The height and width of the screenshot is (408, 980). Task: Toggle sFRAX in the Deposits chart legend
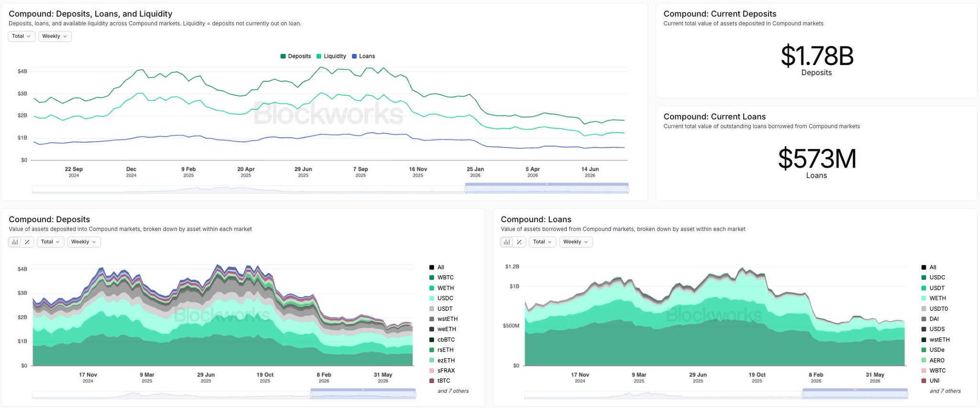pyautogui.click(x=442, y=371)
